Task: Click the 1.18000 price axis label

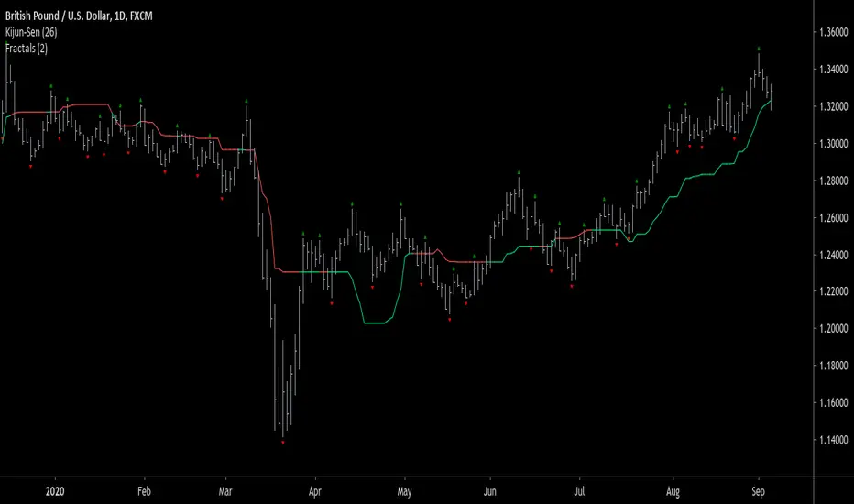Action: 833,366
